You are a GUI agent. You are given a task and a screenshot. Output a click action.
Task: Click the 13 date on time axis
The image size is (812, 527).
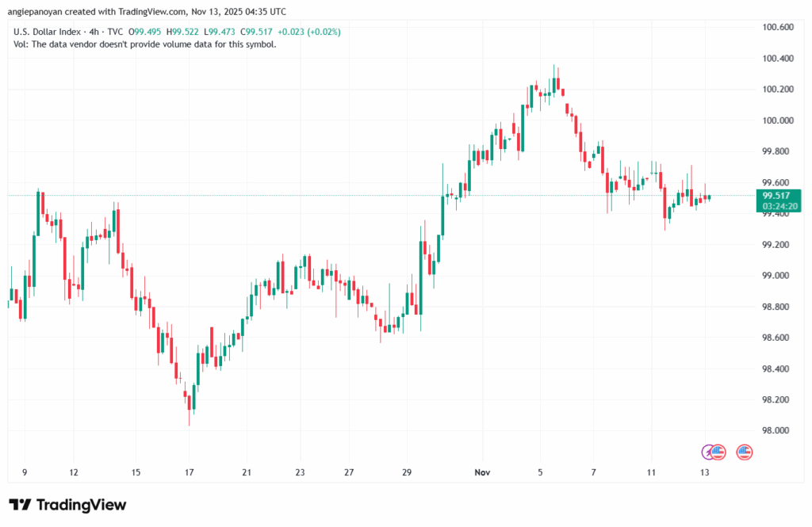(x=706, y=472)
